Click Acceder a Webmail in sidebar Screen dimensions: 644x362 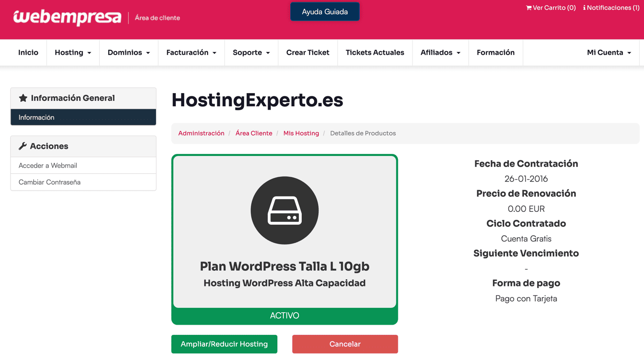tap(83, 165)
